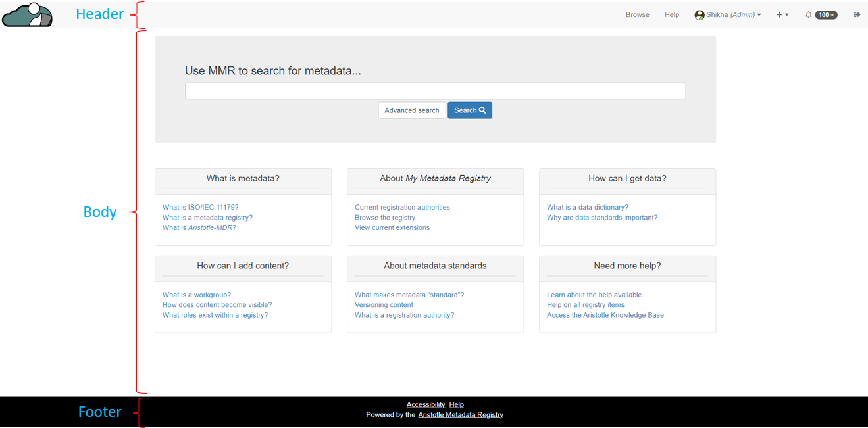868x428 pixels.
Task: Click the sign-out arrow icon
Action: 857,14
